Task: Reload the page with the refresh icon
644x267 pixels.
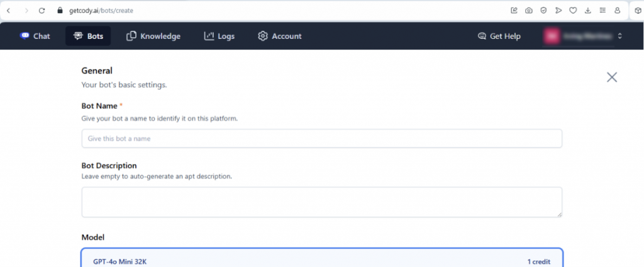Action: tap(42, 11)
